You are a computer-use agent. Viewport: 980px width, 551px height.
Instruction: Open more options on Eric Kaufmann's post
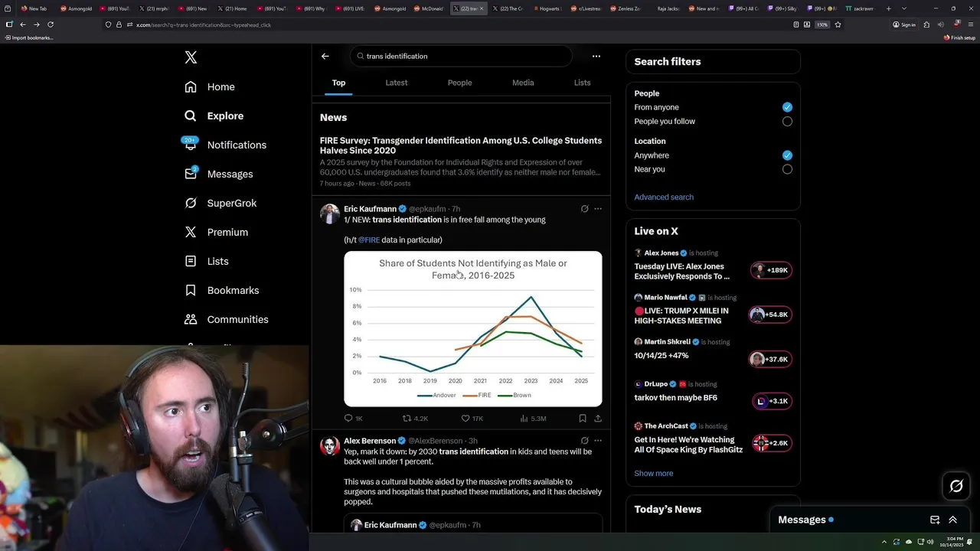pyautogui.click(x=598, y=209)
